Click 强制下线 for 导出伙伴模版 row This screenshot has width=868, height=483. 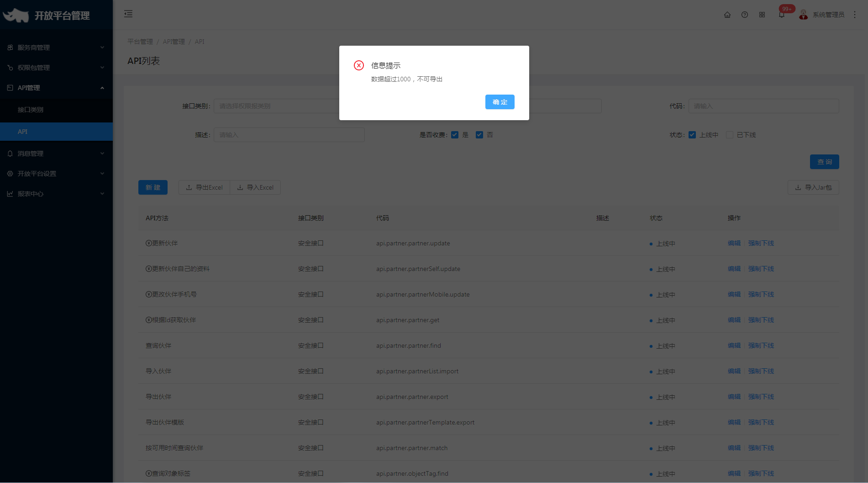(761, 422)
